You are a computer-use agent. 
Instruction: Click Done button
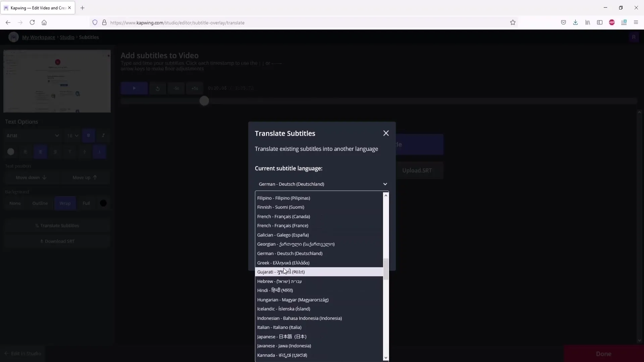604,354
